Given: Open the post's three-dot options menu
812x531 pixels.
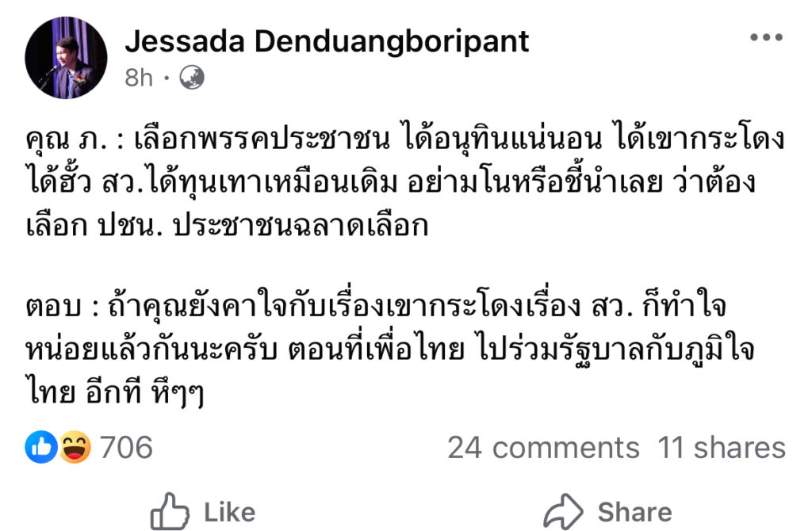Looking at the screenshot, I should tap(766, 38).
